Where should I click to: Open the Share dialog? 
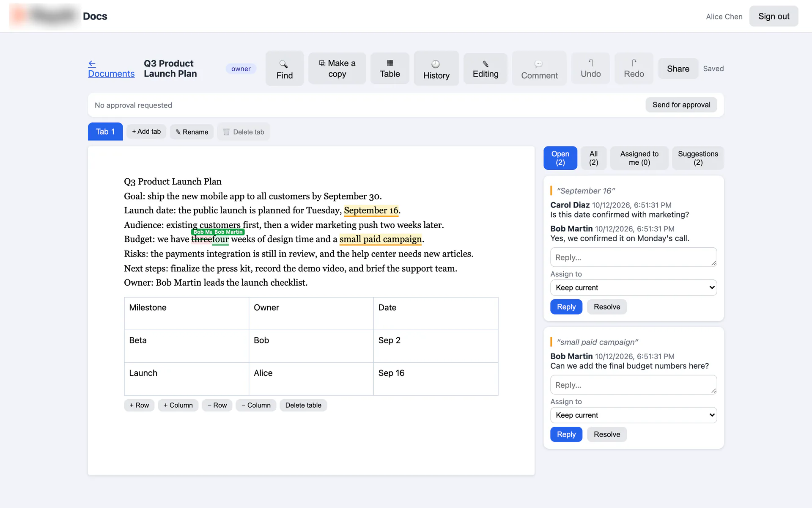pyautogui.click(x=678, y=69)
